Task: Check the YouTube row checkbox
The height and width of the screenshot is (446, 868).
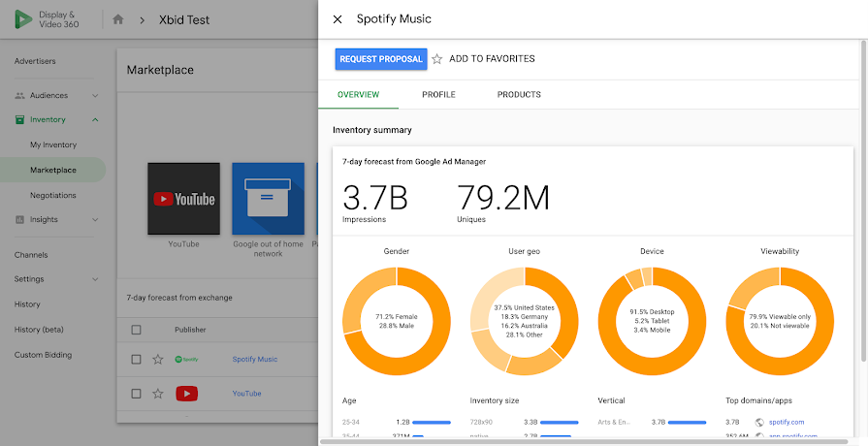Action: (137, 394)
